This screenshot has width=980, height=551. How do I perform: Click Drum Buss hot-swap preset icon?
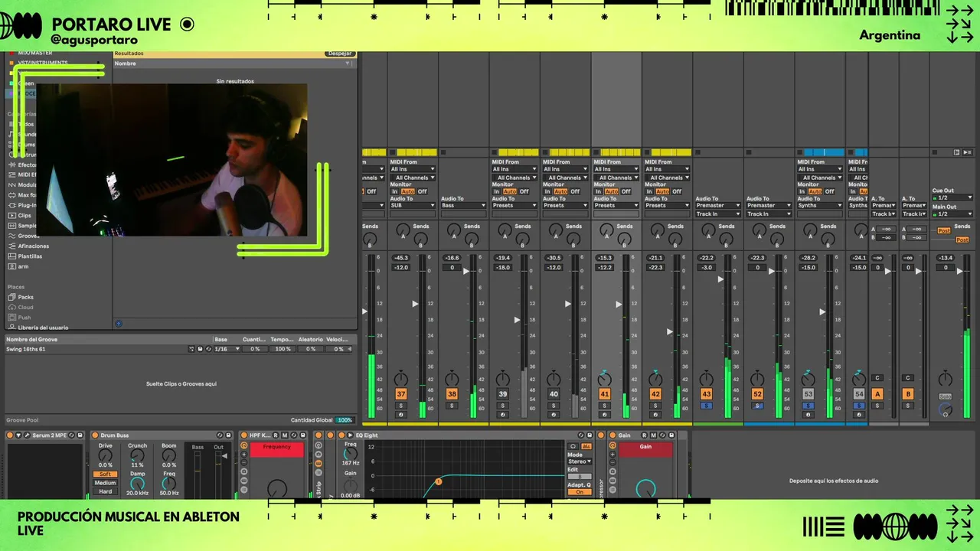tap(219, 435)
